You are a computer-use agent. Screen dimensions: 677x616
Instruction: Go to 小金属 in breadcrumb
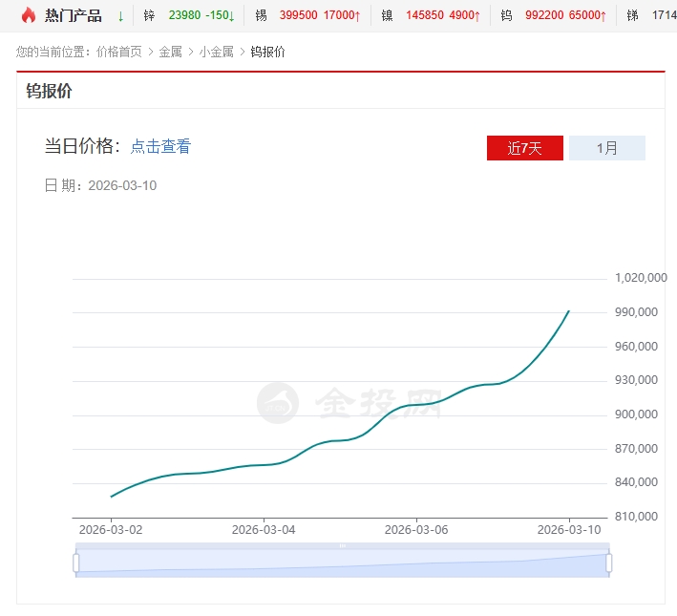pos(217,52)
